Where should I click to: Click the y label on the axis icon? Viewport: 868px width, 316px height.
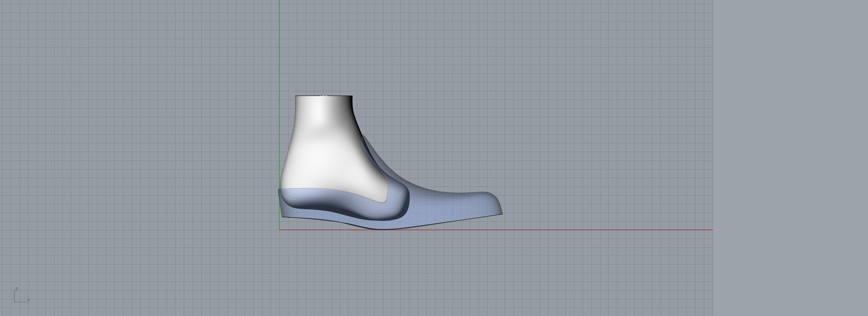coord(28,300)
